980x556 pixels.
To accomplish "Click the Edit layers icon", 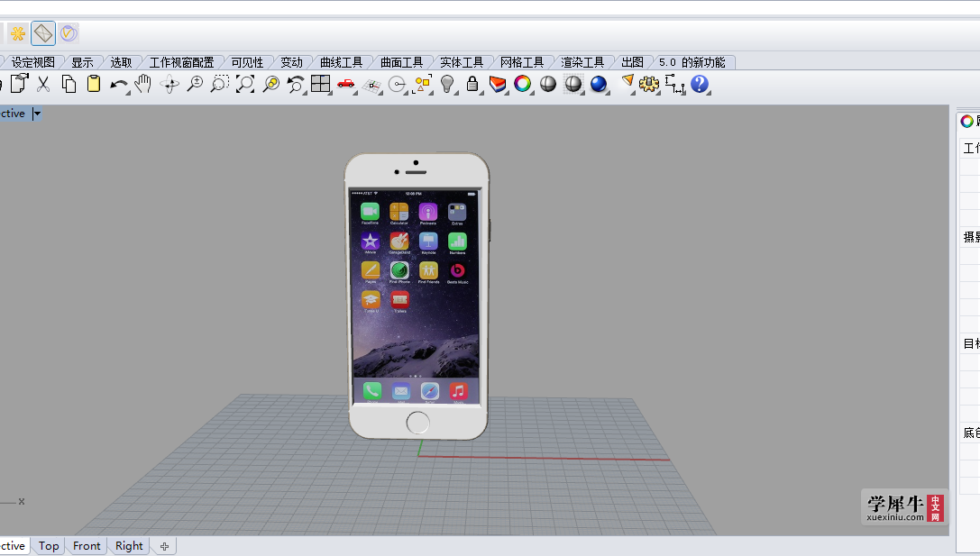I will click(498, 84).
